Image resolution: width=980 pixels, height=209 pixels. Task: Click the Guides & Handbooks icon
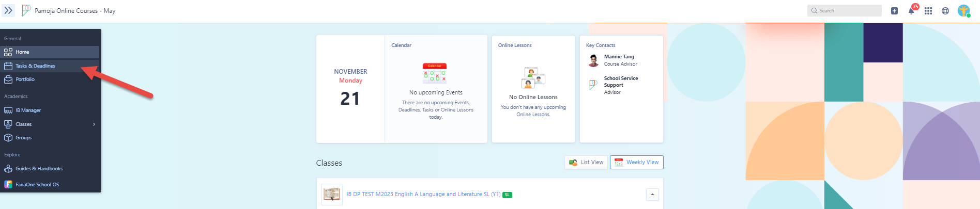pos(8,169)
